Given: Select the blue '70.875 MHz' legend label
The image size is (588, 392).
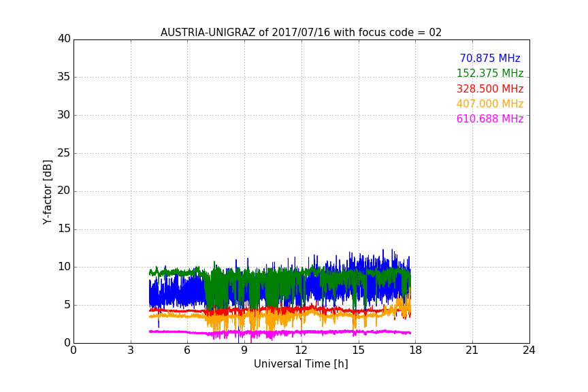Looking at the screenshot, I should tap(490, 58).
